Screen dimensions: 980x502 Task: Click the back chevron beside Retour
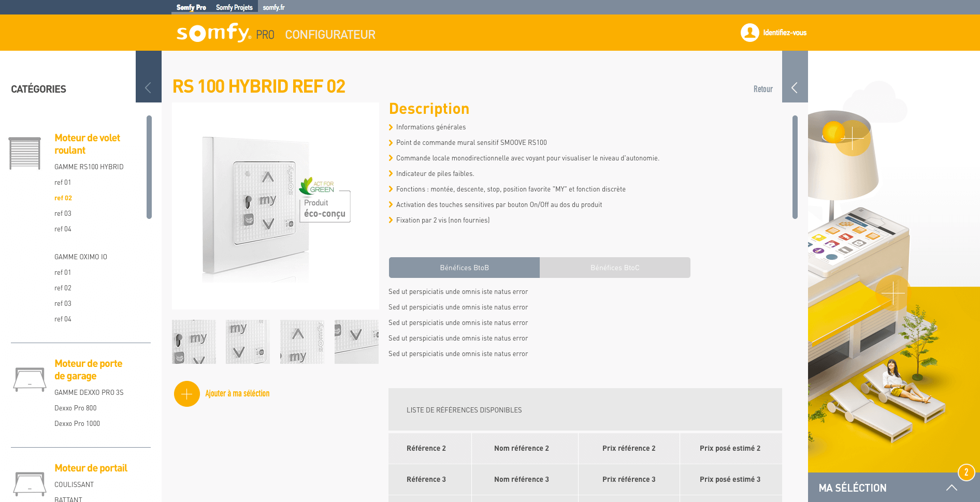point(795,87)
